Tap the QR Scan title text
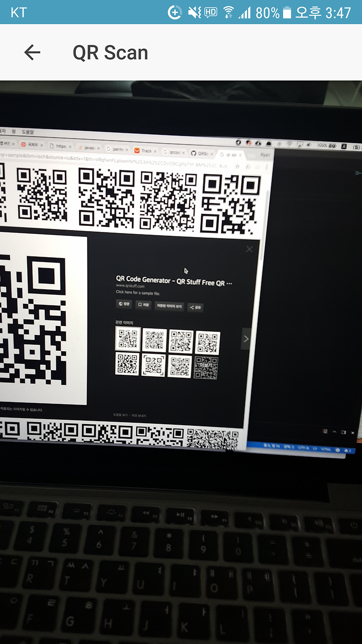The height and width of the screenshot is (644, 362). click(110, 53)
